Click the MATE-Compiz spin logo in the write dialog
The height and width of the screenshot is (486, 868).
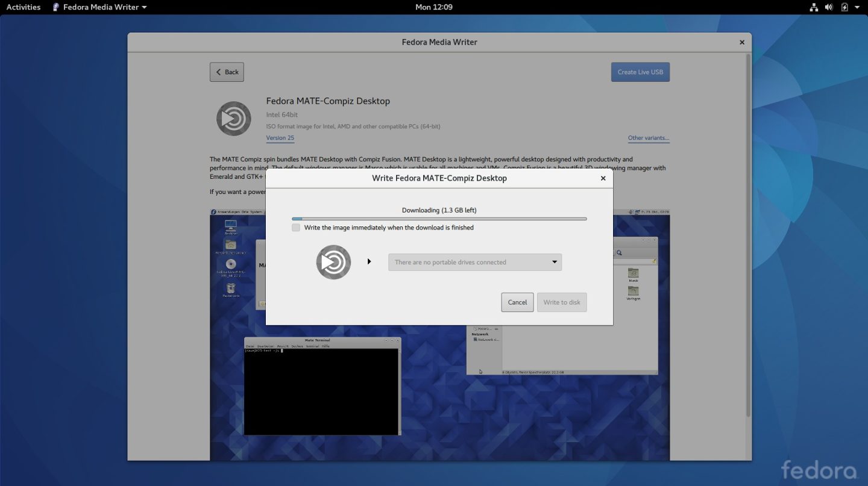(333, 262)
